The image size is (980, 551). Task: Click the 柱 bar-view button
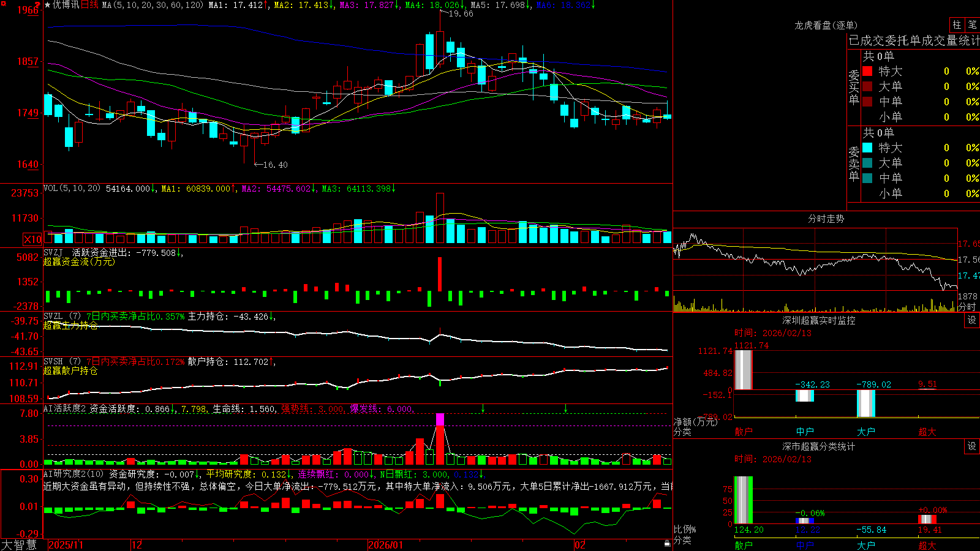957,24
